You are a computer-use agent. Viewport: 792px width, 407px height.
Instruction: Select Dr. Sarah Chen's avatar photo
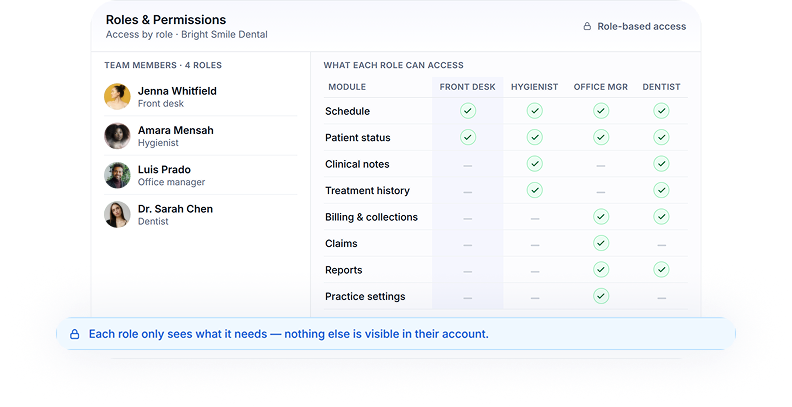tap(117, 215)
